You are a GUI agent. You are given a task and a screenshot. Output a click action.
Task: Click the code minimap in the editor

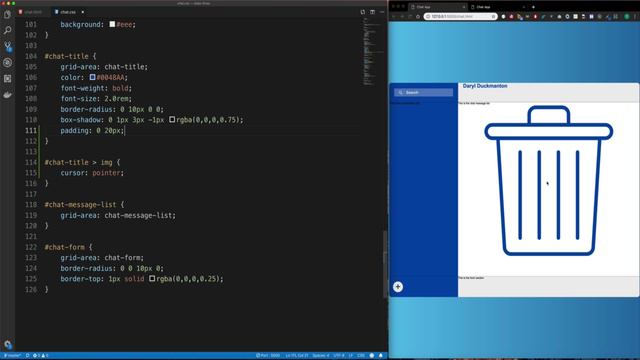pyautogui.click(x=371, y=51)
